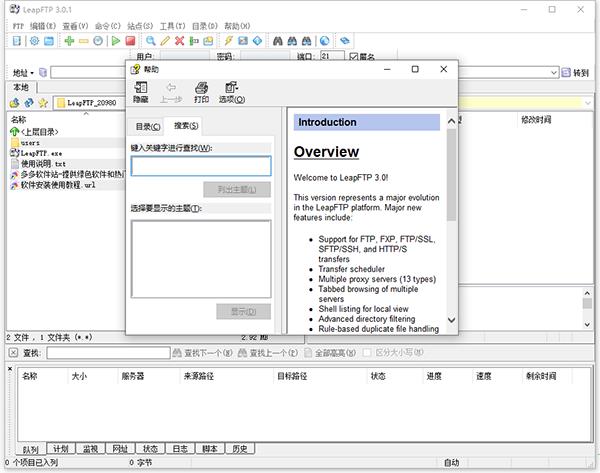The height and width of the screenshot is (473, 600).
Task: Click the 转到 (Go) button
Action: [x=576, y=73]
